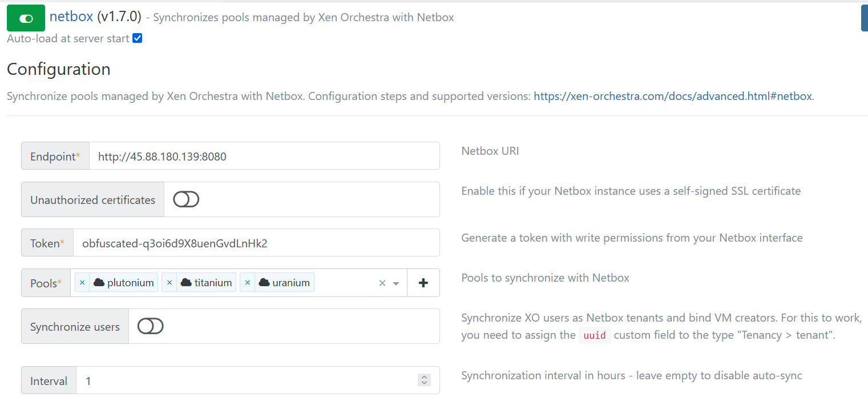Open the netbox plugin title link
The image size is (868, 397).
point(71,17)
